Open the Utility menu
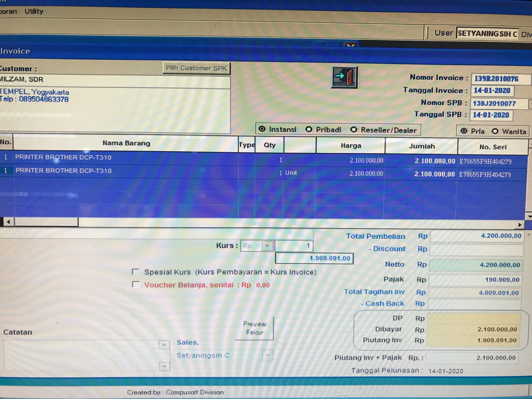Screen dimensions: 532x399 coord(34,11)
